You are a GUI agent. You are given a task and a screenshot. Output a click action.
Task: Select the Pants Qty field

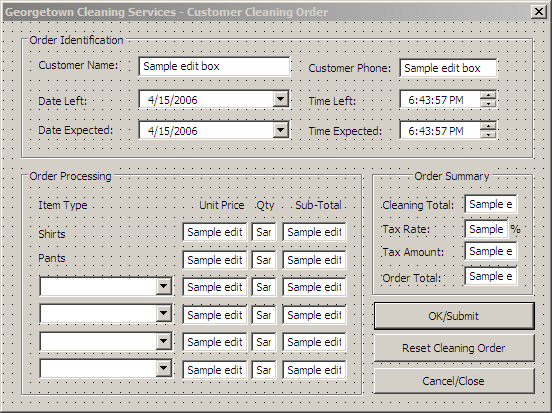[x=264, y=260]
